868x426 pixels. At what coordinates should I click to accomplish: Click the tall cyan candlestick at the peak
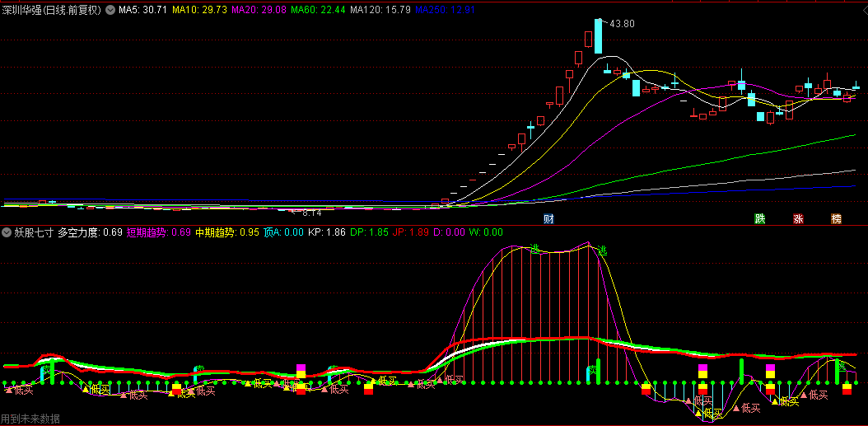599,36
